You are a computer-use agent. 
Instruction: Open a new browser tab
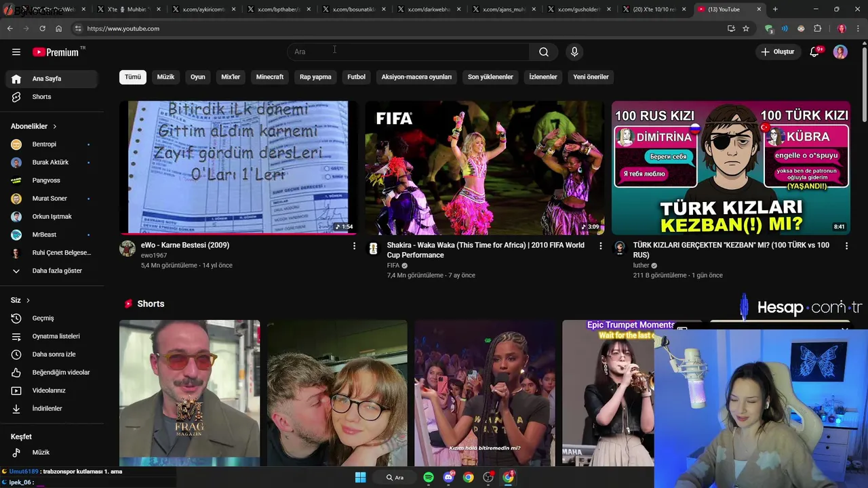click(775, 9)
